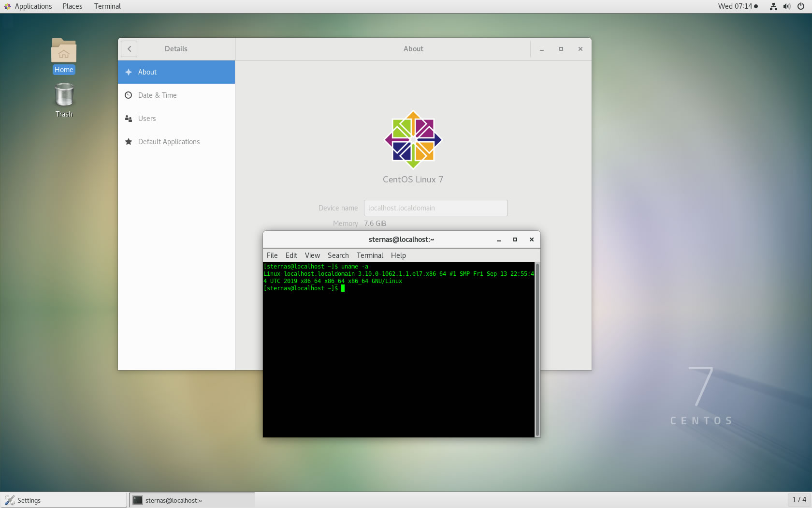Screen dimensions: 812x508
Task: Click the Wed 07:14 clock
Action: click(738, 6)
